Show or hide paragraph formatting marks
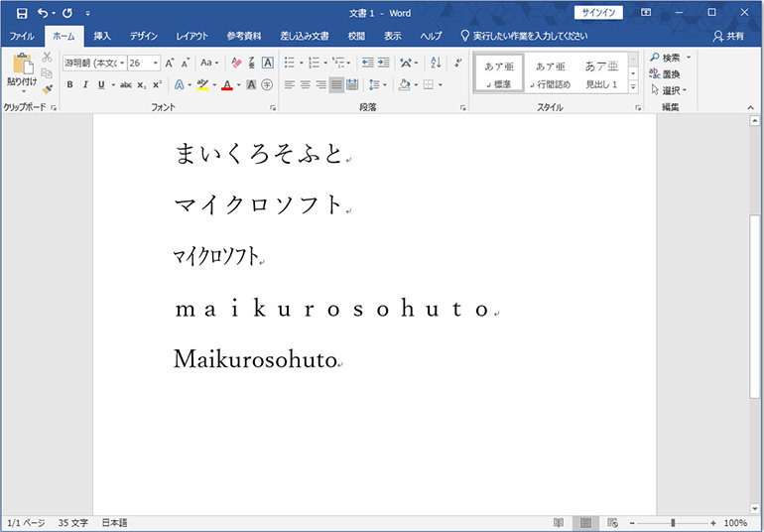The image size is (764, 532). 457,63
